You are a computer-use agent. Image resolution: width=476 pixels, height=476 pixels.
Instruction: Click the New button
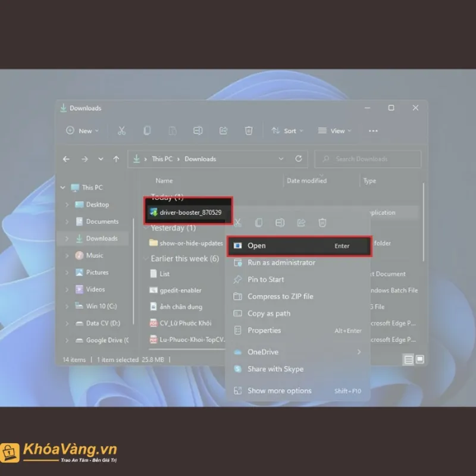tap(82, 131)
